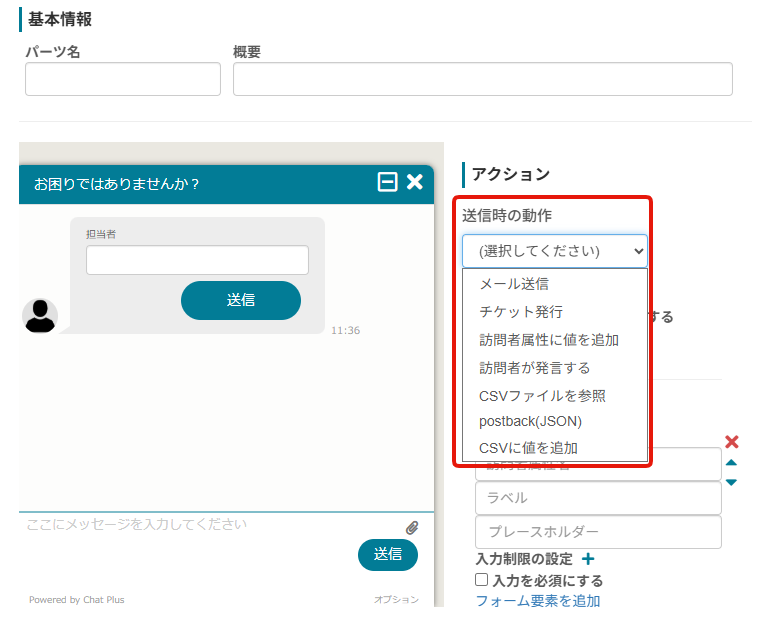The image size is (763, 620).
Task: Select 訪問者属性に値を追加 option
Action: pos(549,340)
